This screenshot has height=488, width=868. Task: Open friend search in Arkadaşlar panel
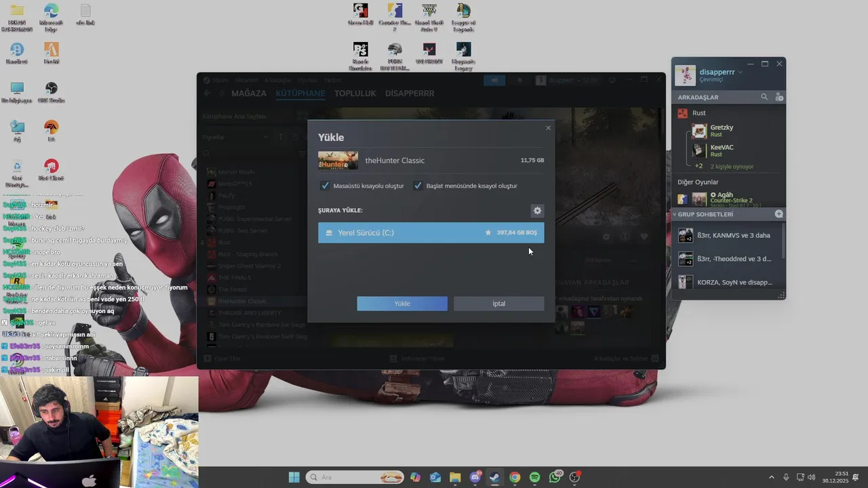[x=764, y=97]
